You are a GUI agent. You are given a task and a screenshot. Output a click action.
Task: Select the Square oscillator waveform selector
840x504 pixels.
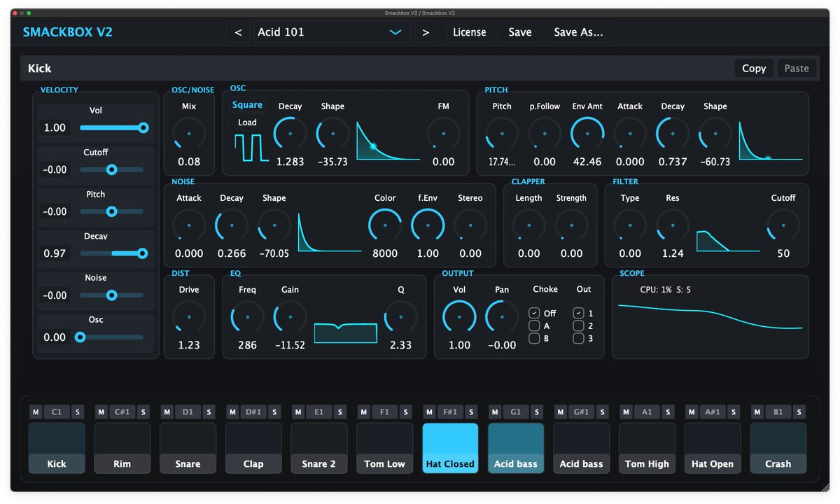tap(247, 105)
